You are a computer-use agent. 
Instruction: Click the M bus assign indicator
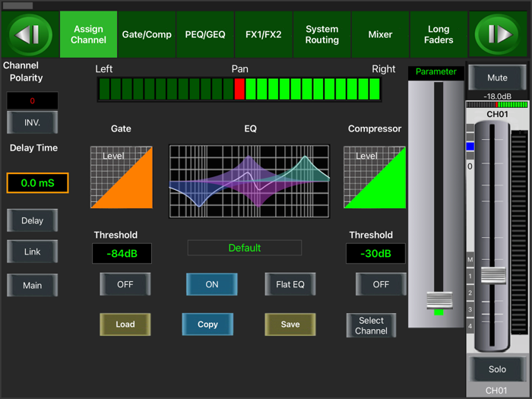(x=470, y=260)
